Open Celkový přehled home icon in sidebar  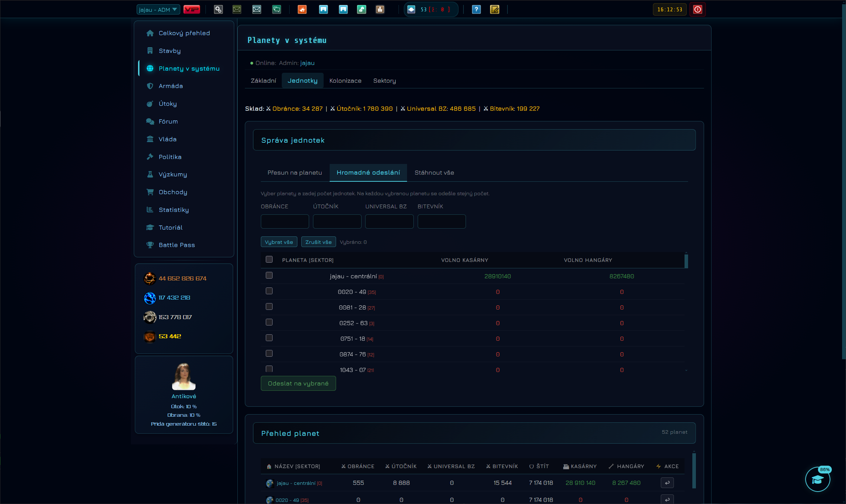point(150,33)
